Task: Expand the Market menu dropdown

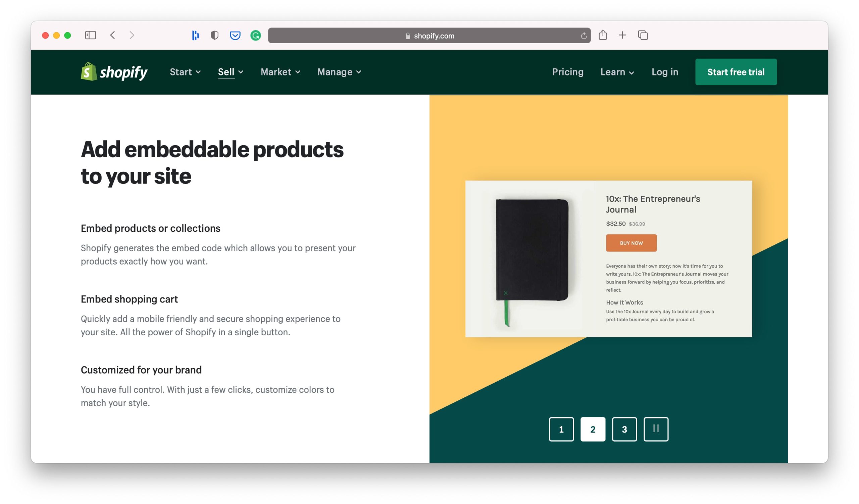Action: coord(281,72)
